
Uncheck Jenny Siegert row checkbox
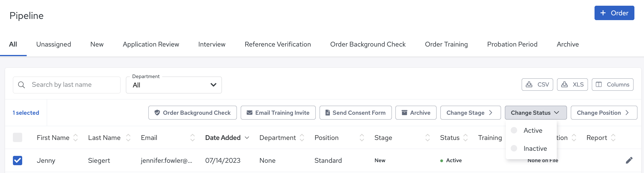click(17, 160)
